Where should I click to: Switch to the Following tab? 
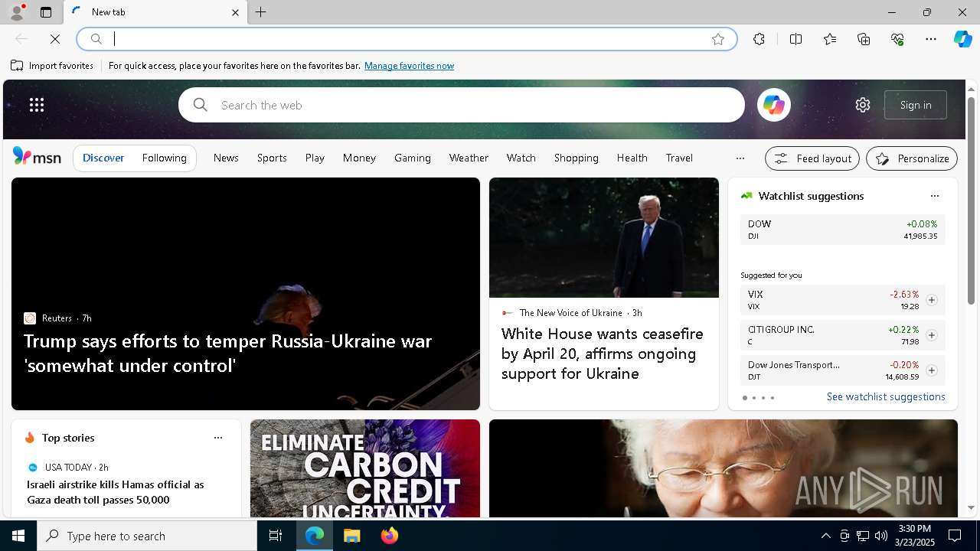[164, 158]
